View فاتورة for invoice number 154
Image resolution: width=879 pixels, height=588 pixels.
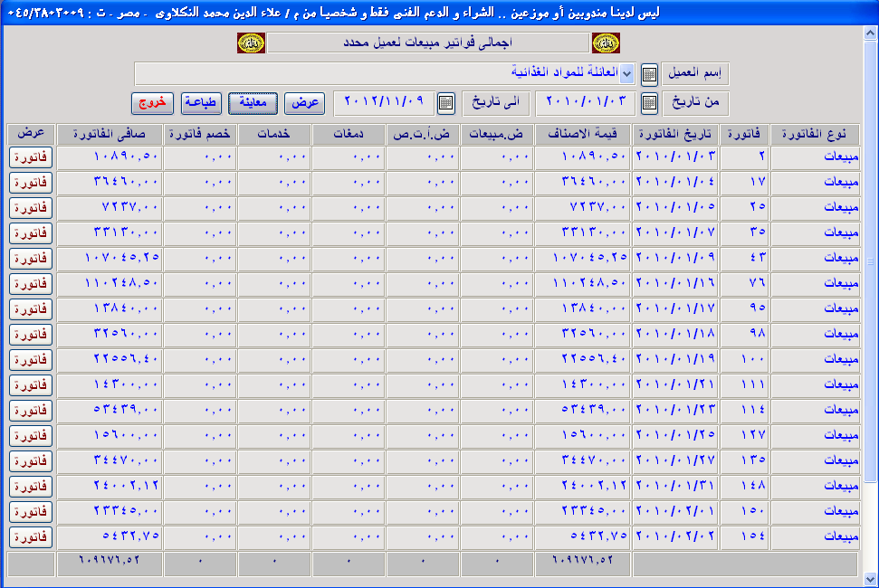(32, 536)
